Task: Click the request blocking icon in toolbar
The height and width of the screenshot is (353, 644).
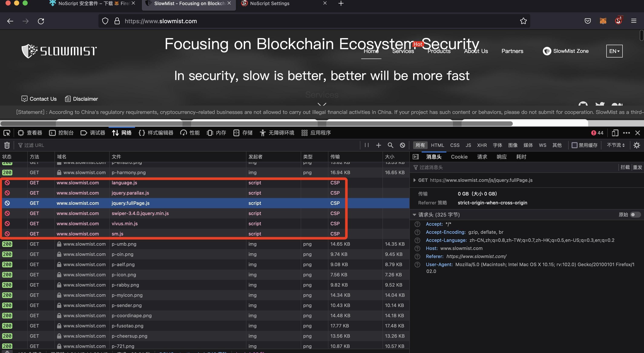Action: (402, 145)
